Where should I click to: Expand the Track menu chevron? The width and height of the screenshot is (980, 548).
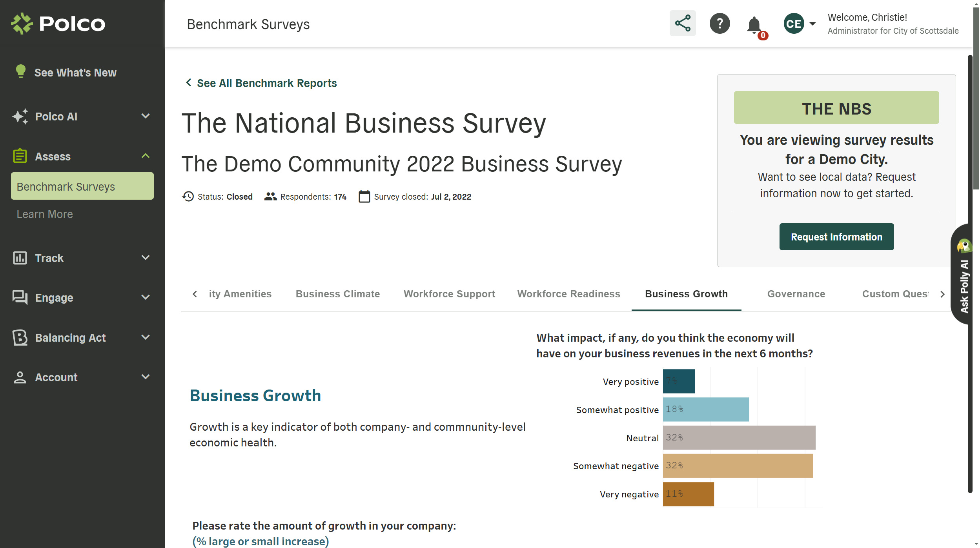146,258
